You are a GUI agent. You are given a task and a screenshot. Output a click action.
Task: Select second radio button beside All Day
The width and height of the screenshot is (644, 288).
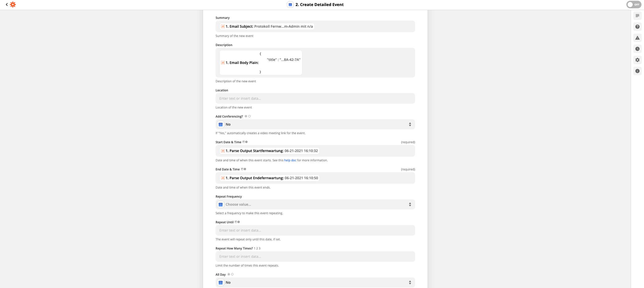(232, 274)
